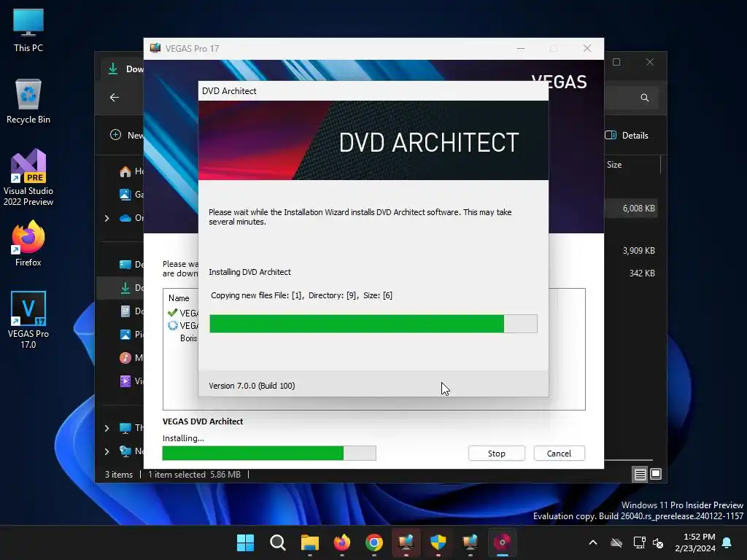Click DVD Architect installation progress bar
Screen dimensions: 747x560
(x=373, y=324)
